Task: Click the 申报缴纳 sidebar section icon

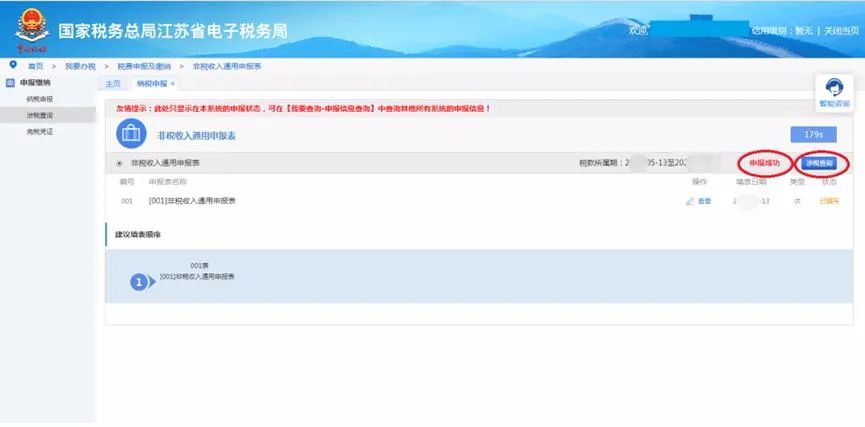Action: tap(10, 83)
